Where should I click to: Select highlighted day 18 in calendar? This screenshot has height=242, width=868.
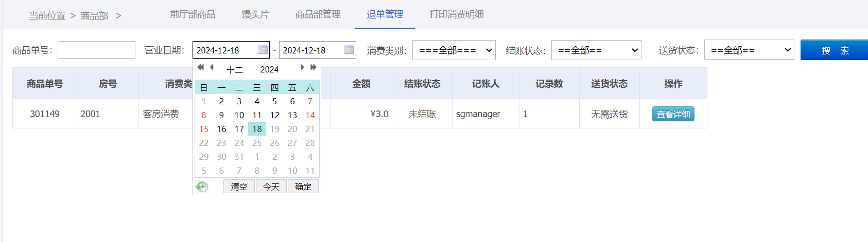(257, 129)
